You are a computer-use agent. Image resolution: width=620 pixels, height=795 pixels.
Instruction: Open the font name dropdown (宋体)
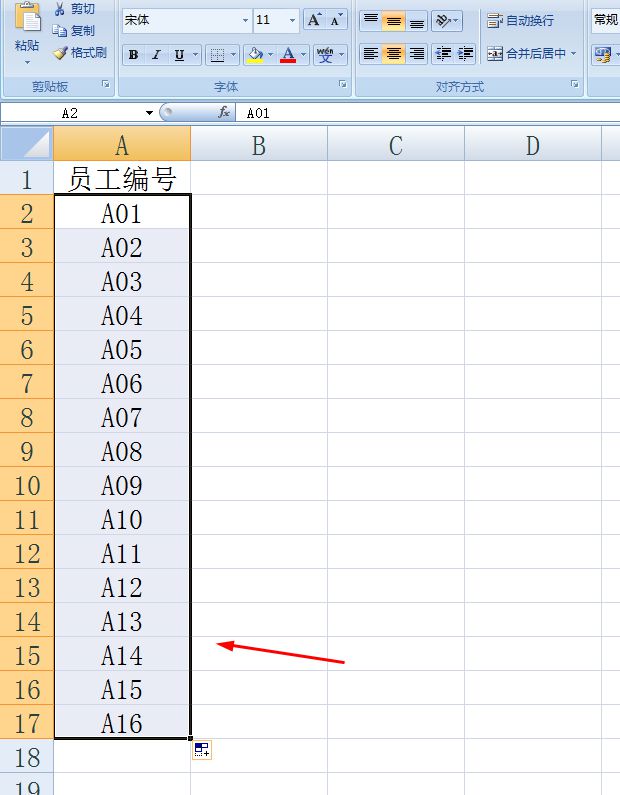[245, 20]
